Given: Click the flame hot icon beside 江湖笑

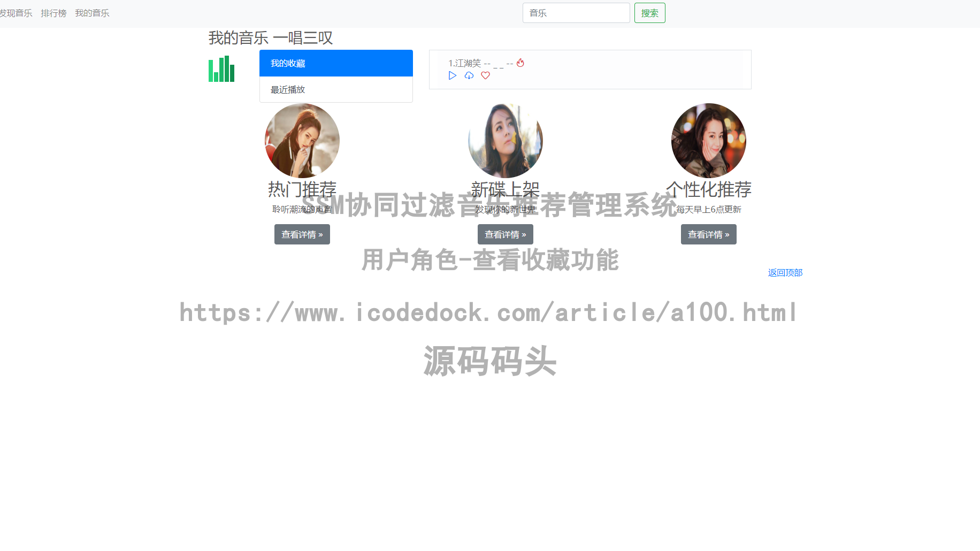Looking at the screenshot, I should pyautogui.click(x=520, y=63).
